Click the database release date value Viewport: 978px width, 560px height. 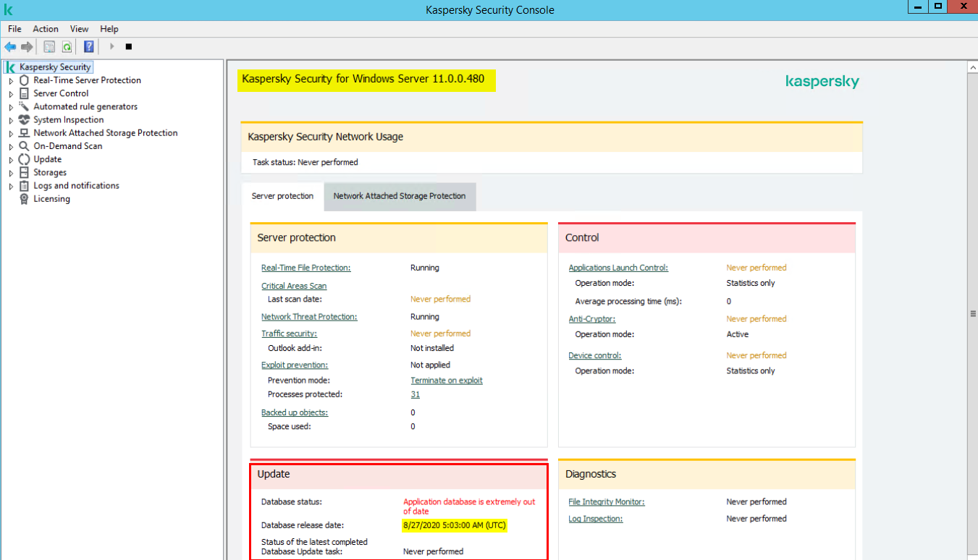(x=455, y=525)
